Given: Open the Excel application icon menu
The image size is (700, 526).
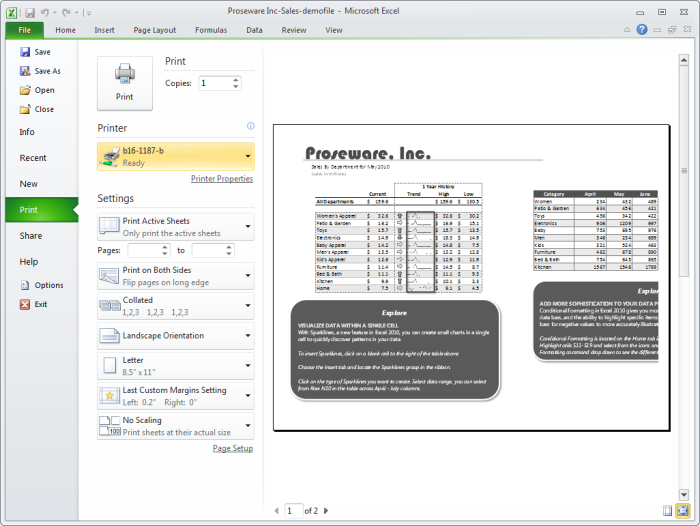Looking at the screenshot, I should click(12, 13).
